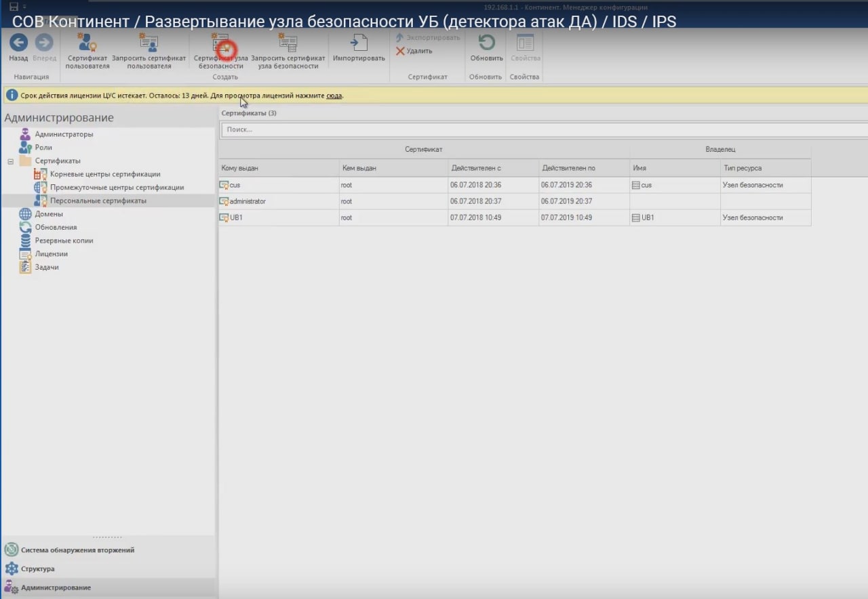The width and height of the screenshot is (868, 599).
Task: Select the cus certificate row icon
Action: tap(224, 185)
